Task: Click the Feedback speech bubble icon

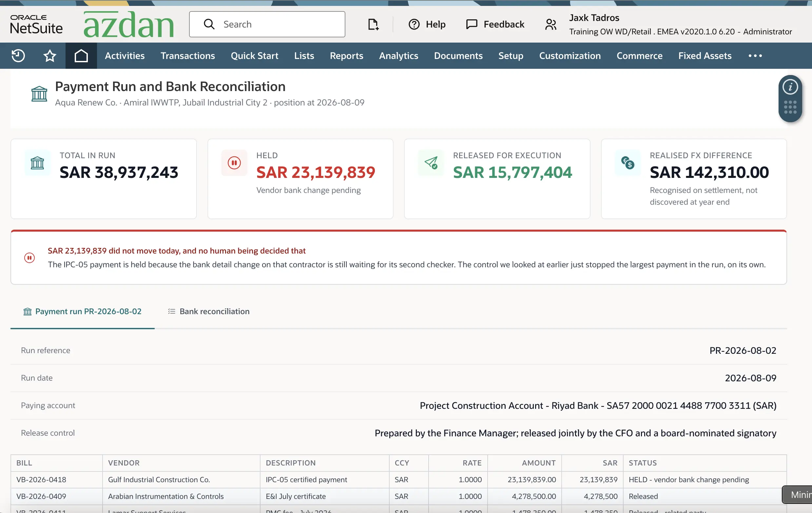Action: [472, 24]
